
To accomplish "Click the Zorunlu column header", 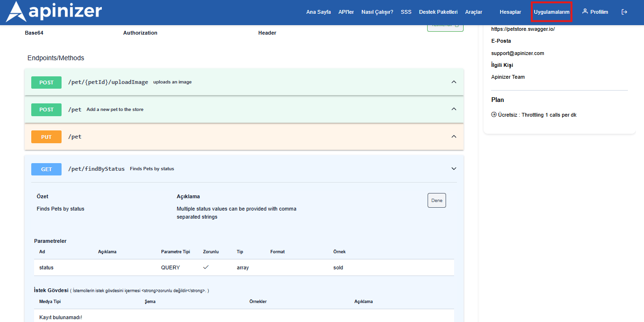I will (x=211, y=252).
